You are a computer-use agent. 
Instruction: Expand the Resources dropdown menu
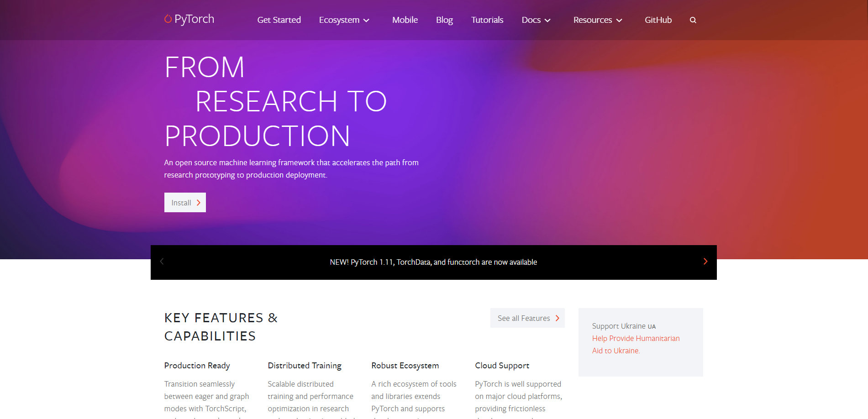598,20
